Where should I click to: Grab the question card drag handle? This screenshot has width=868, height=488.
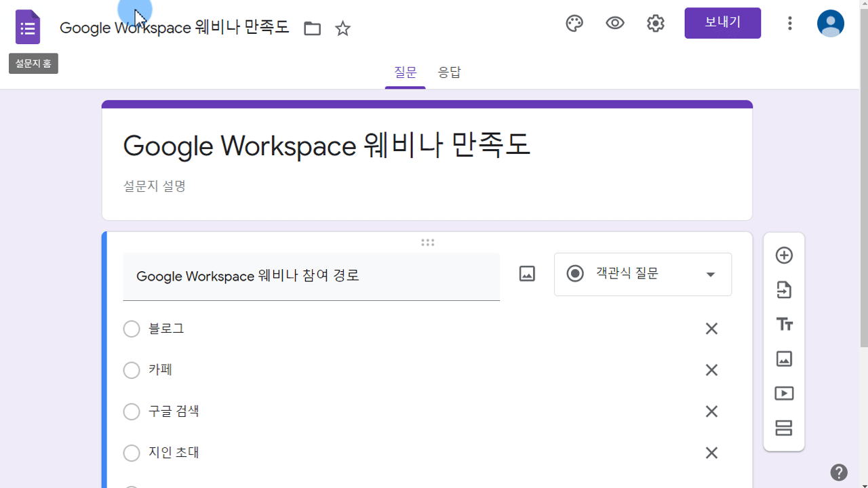(427, 243)
